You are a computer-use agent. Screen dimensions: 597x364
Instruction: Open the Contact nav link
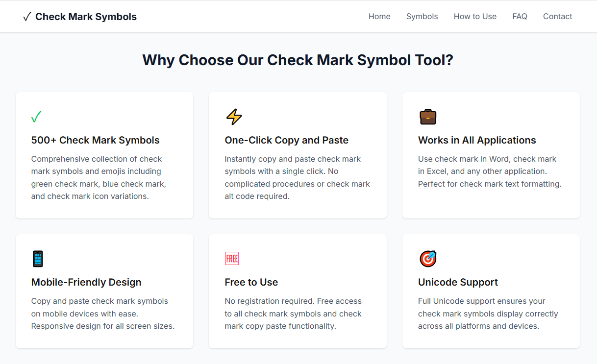click(x=557, y=17)
